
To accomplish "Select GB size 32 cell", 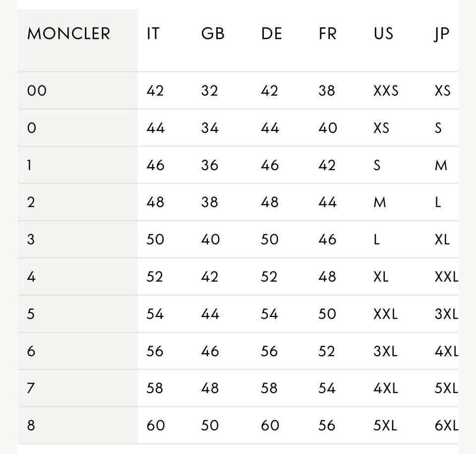I will [210, 91].
